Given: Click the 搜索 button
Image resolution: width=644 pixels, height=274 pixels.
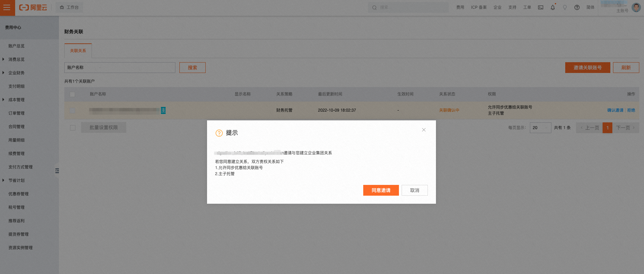Looking at the screenshot, I should 193,68.
